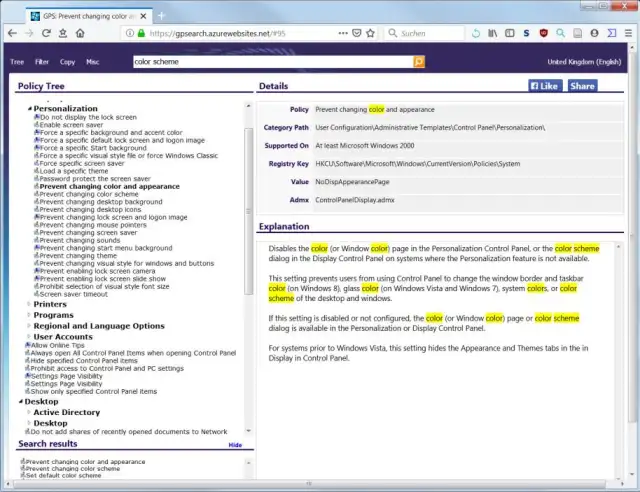Viewport: 640px width, 492px height.
Task: Open a new browser tab with plus icon
Action: tap(162, 15)
